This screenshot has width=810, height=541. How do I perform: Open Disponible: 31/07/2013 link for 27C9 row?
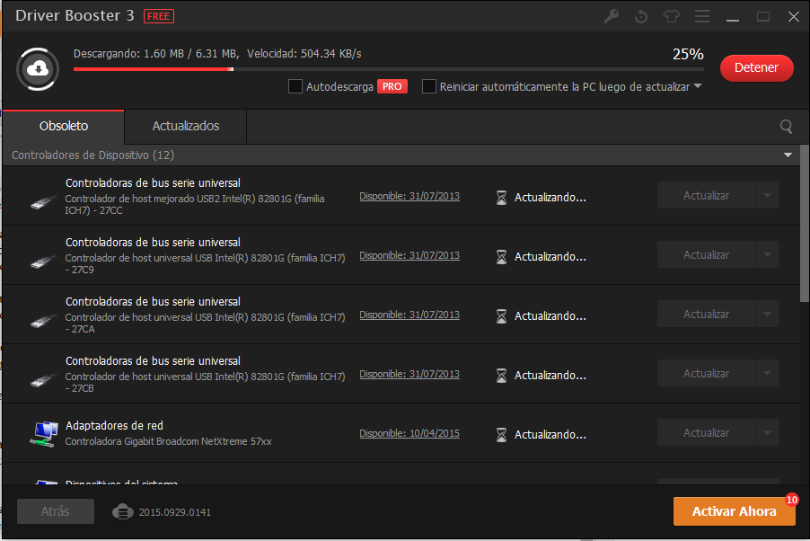(409, 256)
